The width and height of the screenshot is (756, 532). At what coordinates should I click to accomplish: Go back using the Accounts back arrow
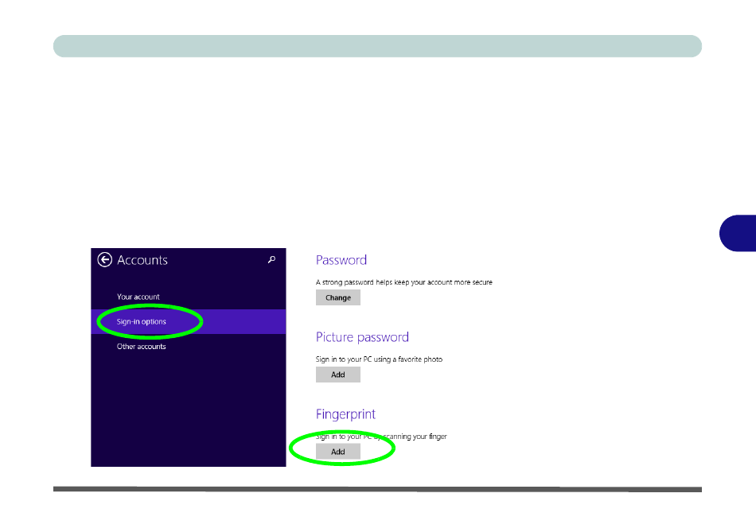pos(104,260)
